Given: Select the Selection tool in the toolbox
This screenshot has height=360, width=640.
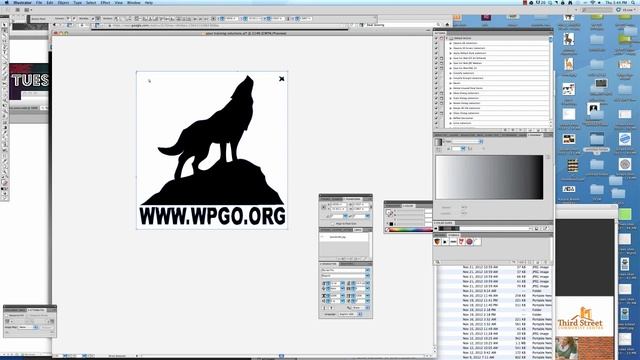Looking at the screenshot, I should pyautogui.click(x=4, y=25).
